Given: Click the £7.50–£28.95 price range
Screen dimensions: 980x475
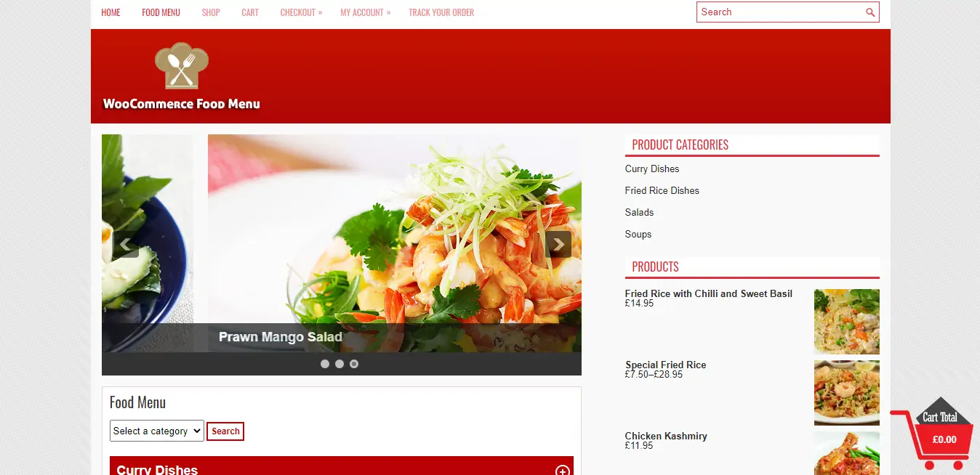Looking at the screenshot, I should 654,375.
